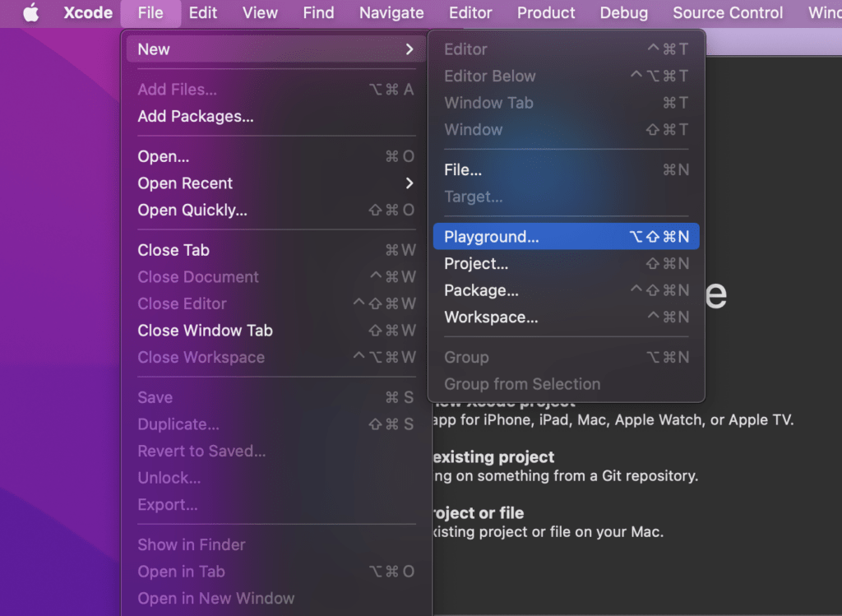Viewport: 842px width, 616px height.
Task: Open the Edit menu
Action: pyautogui.click(x=203, y=13)
